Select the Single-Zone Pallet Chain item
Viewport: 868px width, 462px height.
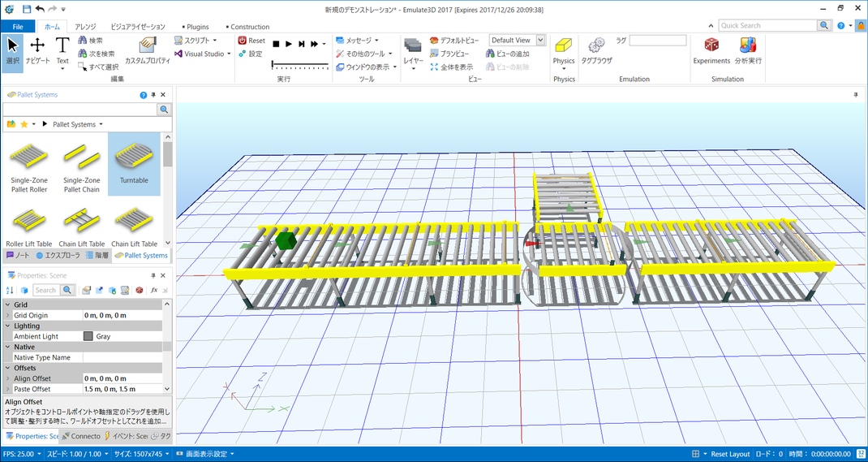[x=81, y=166]
